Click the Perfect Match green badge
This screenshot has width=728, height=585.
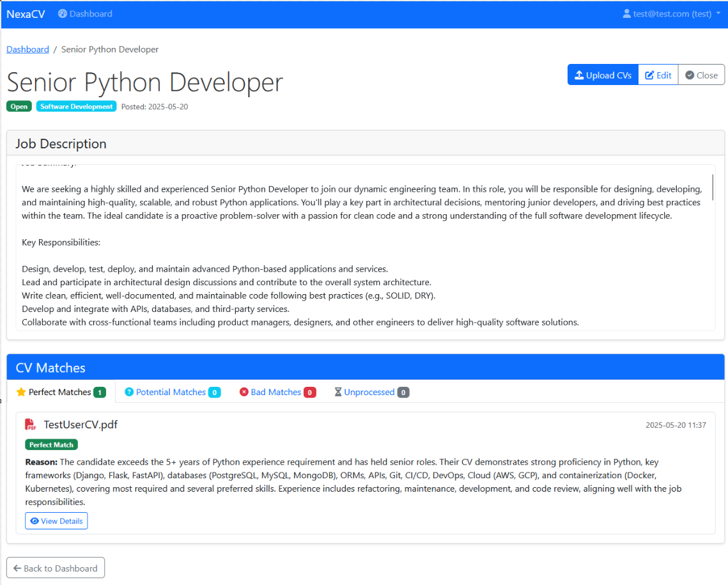pos(51,444)
